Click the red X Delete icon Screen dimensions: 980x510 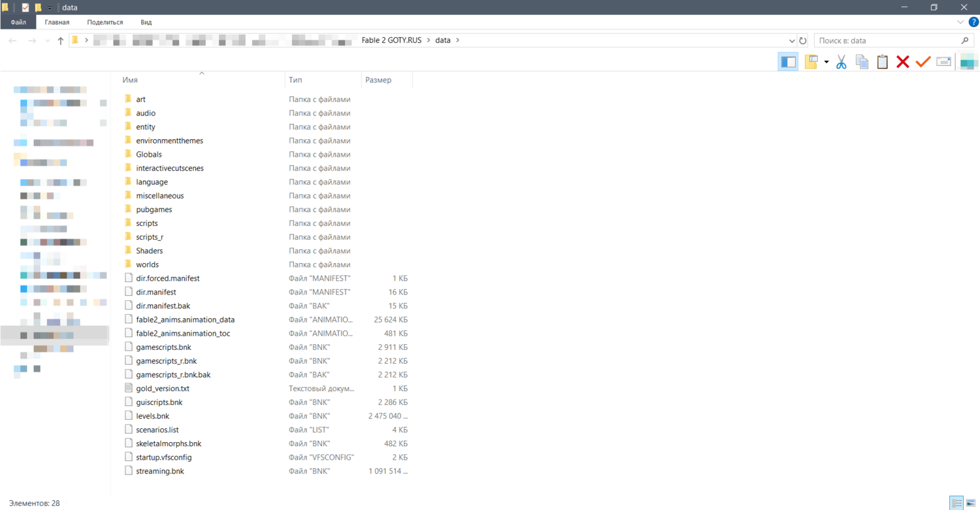902,62
